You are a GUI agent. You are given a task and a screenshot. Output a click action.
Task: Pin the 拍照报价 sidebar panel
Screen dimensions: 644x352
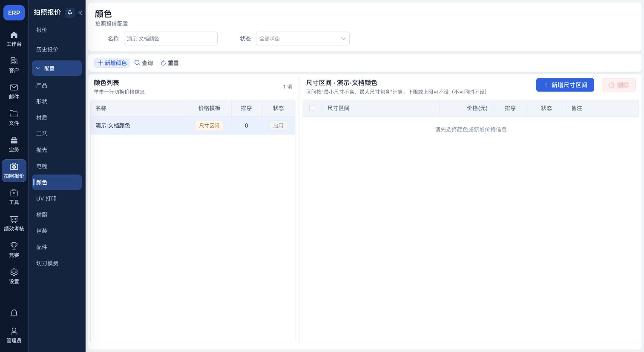click(x=70, y=13)
